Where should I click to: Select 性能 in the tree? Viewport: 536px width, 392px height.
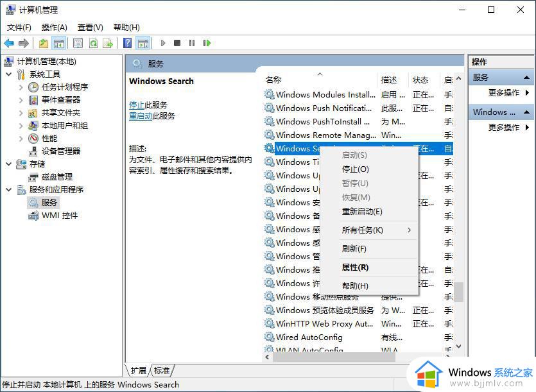pos(49,139)
